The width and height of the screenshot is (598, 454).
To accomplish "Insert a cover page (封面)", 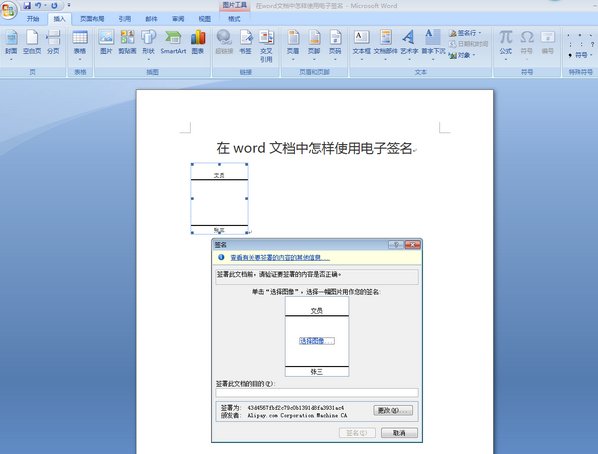I will click(x=11, y=44).
